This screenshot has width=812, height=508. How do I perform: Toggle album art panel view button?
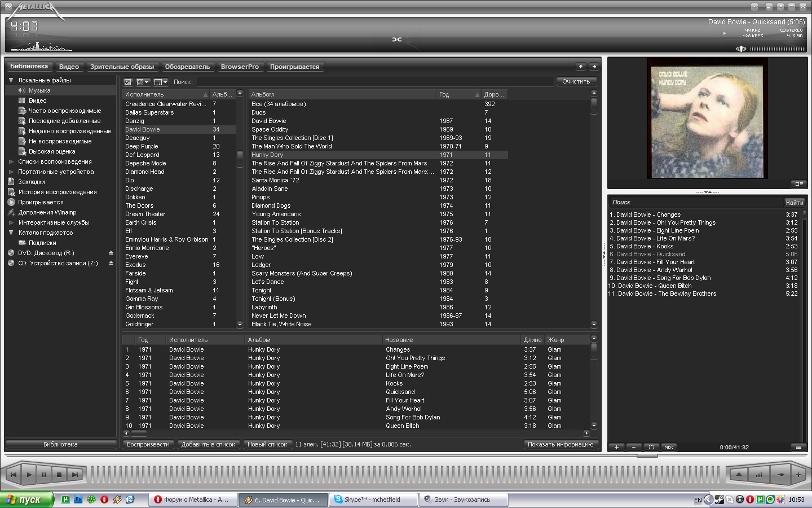(x=798, y=184)
